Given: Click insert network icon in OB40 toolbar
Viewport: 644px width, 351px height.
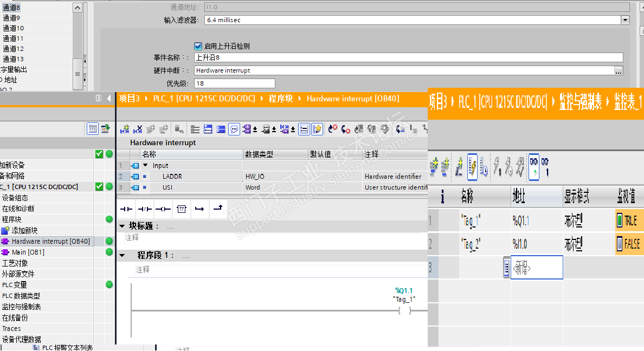Looking at the screenshot, I should (125, 129).
